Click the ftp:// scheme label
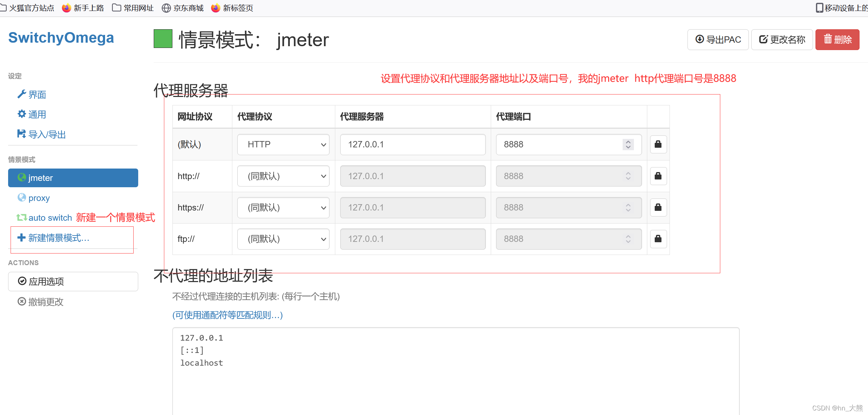 tap(186, 239)
